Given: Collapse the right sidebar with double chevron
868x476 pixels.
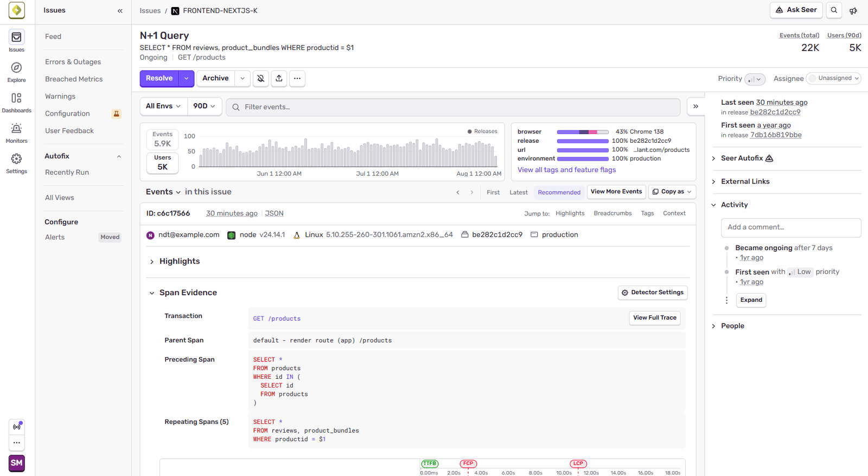Looking at the screenshot, I should [x=695, y=106].
